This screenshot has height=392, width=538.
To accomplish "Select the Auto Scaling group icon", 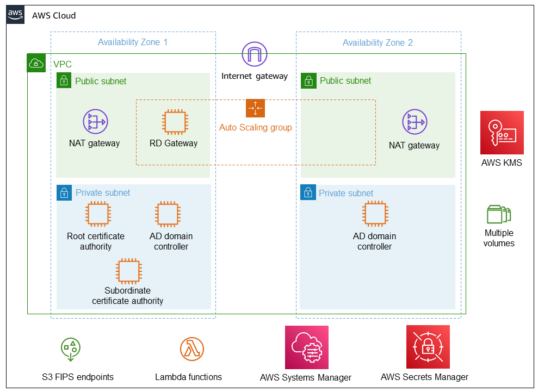I will click(255, 108).
